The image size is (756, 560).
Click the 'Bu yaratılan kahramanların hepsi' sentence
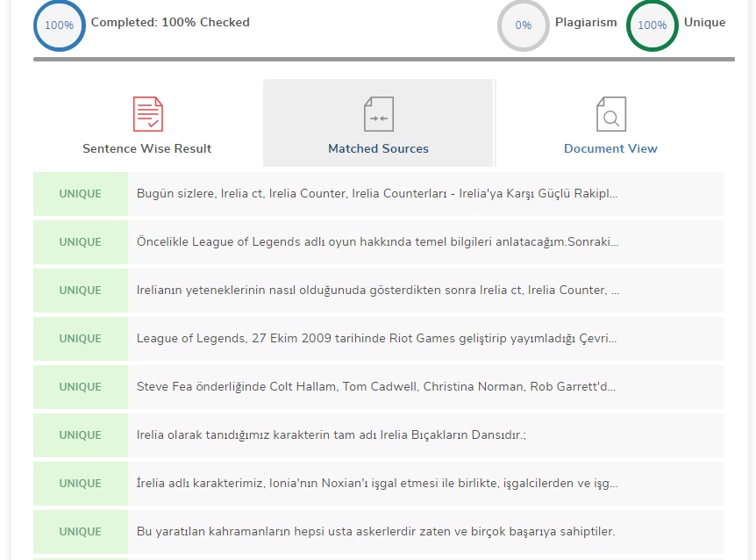375,532
